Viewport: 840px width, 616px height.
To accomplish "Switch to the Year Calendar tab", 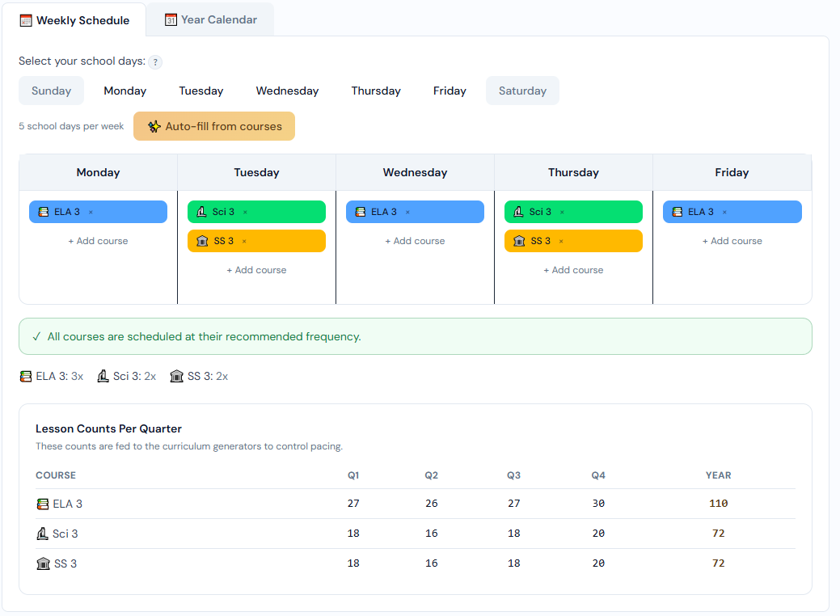I will [x=210, y=20].
